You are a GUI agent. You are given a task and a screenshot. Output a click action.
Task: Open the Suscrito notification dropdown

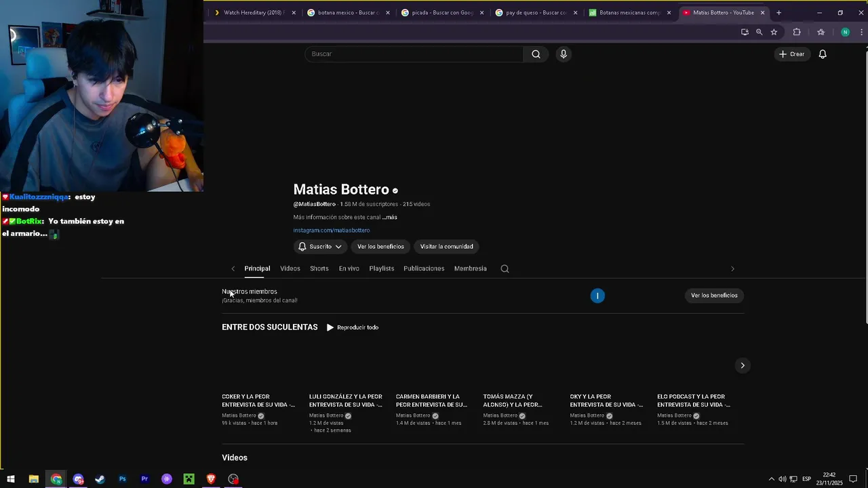click(320, 247)
